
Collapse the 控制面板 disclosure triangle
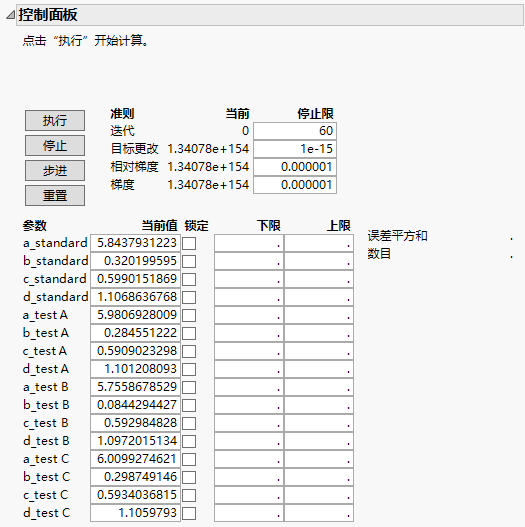click(10, 15)
